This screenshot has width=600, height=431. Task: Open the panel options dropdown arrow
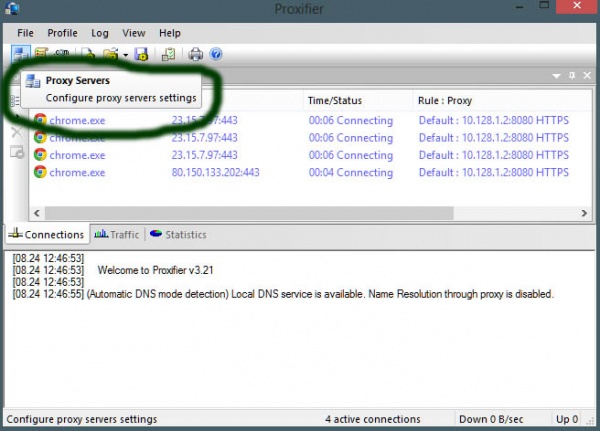tap(557, 76)
